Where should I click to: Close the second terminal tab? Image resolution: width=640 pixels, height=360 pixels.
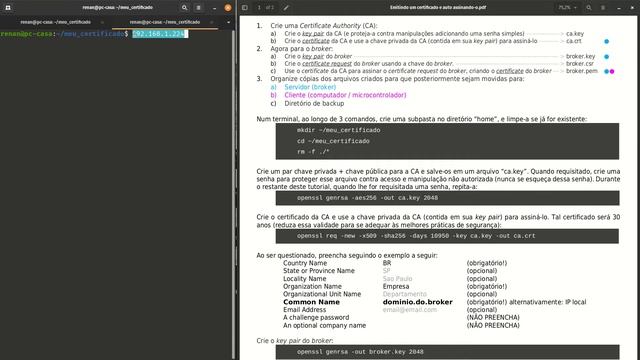pyautogui.click(x=211, y=22)
